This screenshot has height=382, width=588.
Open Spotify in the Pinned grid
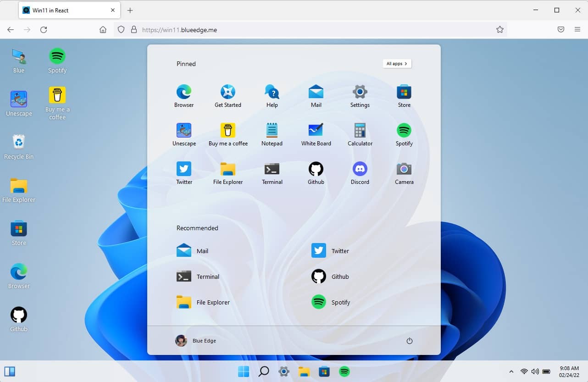tap(404, 135)
